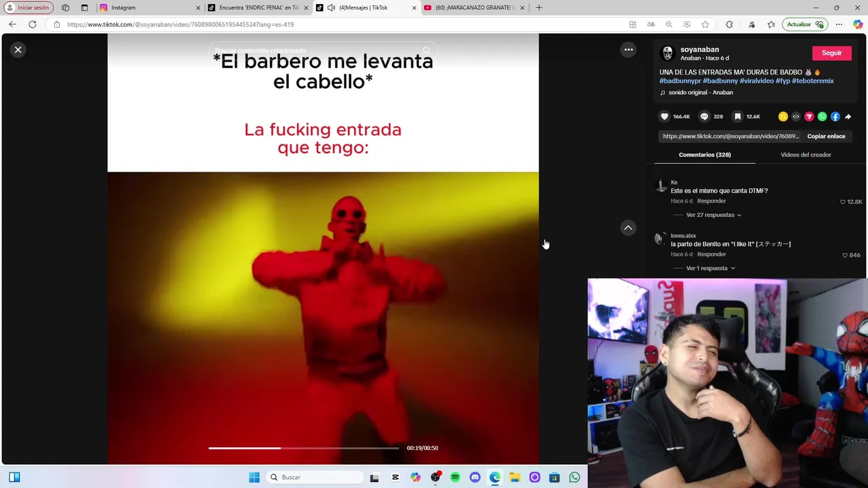Click Iniciar sesión profile button

point(27,7)
